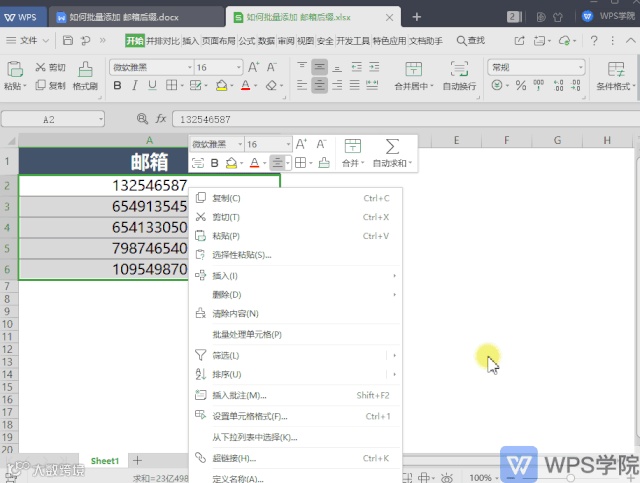Expand the Insert submenu arrow in context menu

pos(394,276)
